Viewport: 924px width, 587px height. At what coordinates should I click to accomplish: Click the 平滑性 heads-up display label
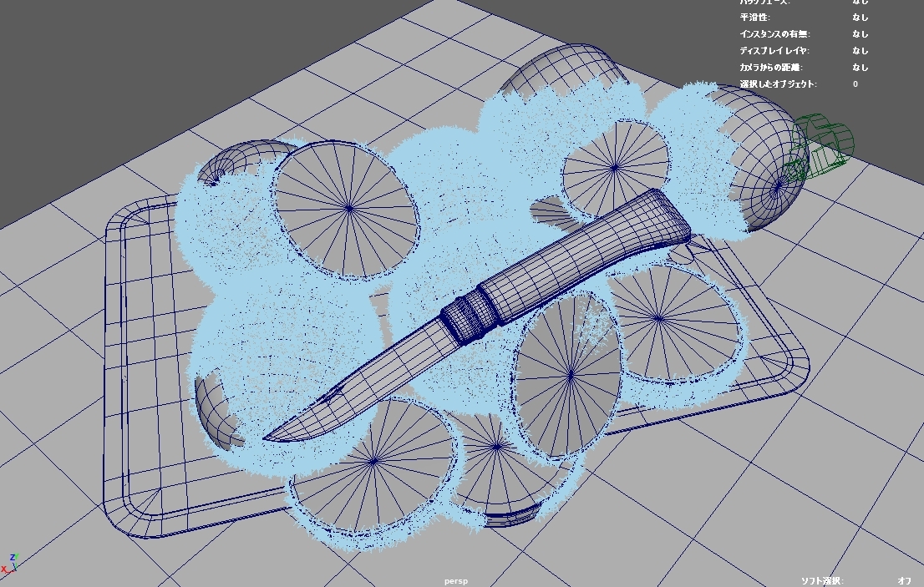pos(755,17)
